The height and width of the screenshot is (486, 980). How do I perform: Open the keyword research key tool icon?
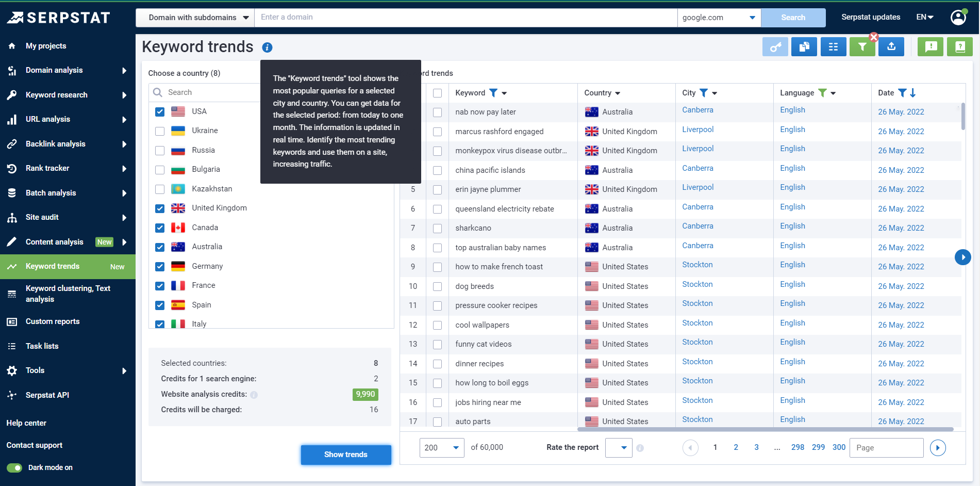[x=775, y=46]
